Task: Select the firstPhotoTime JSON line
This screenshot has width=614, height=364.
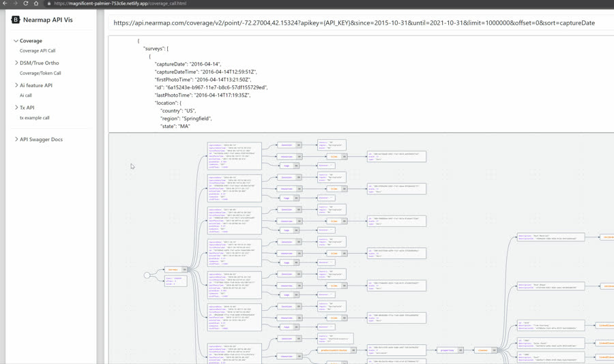Action: (203, 80)
